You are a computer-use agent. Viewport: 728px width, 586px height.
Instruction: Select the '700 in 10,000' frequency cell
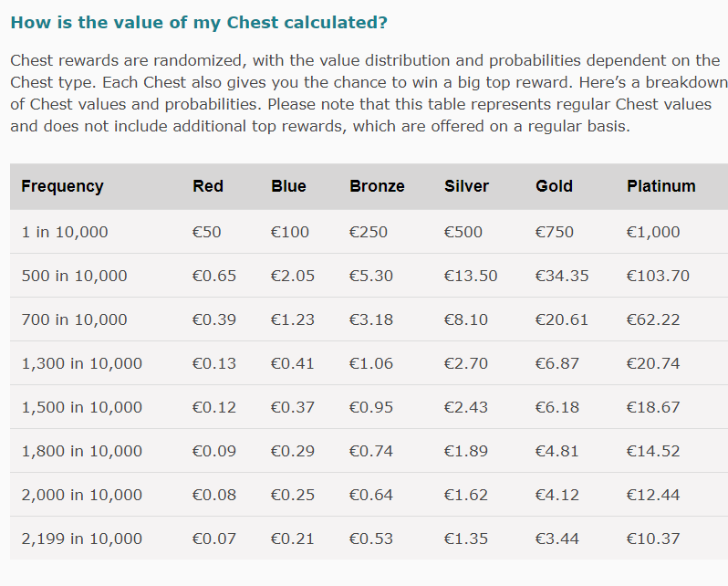click(74, 319)
